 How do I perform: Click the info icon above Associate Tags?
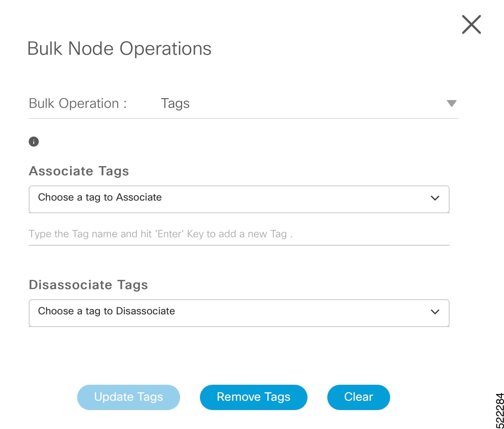pyautogui.click(x=34, y=142)
